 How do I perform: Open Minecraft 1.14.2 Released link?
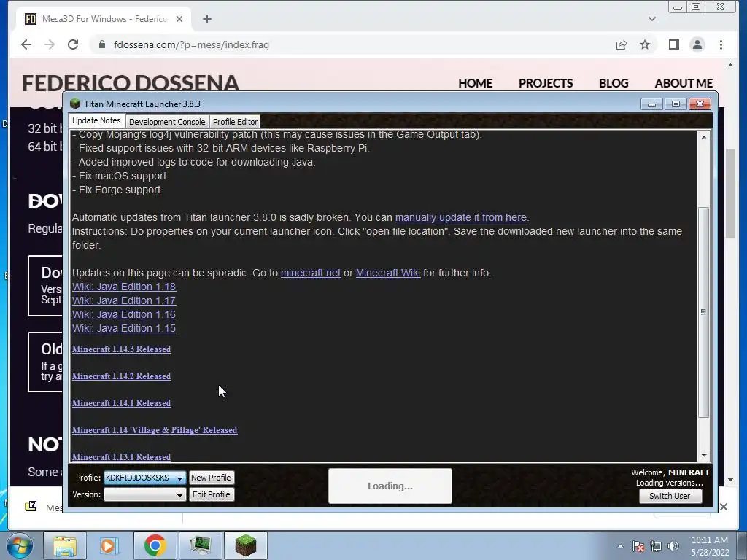click(122, 376)
